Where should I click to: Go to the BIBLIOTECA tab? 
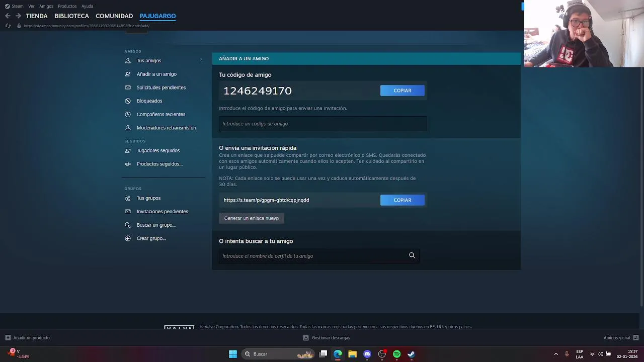point(71,16)
